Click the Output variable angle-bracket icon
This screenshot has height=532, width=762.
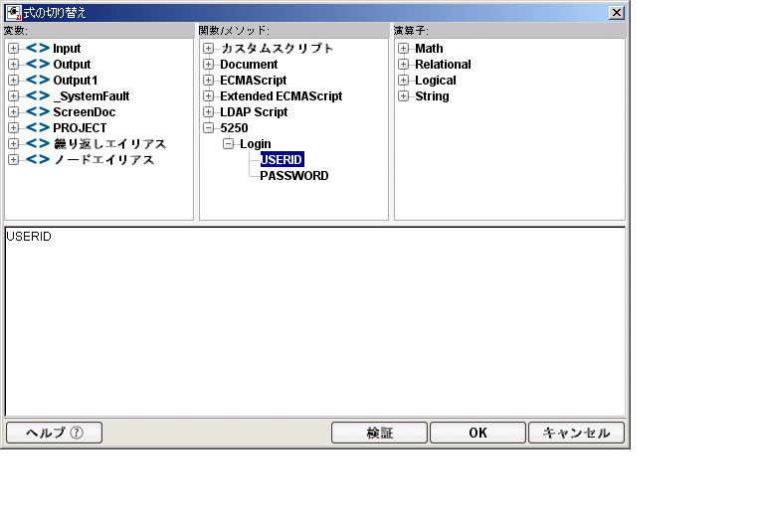click(x=38, y=64)
